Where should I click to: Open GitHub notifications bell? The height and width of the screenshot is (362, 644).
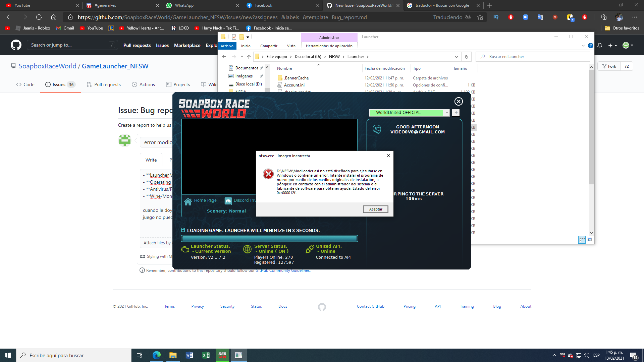(600, 45)
